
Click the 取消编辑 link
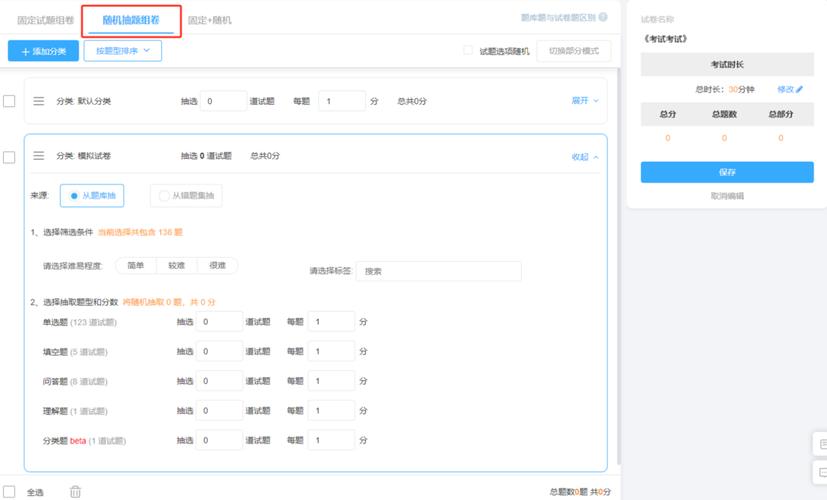[x=727, y=196]
